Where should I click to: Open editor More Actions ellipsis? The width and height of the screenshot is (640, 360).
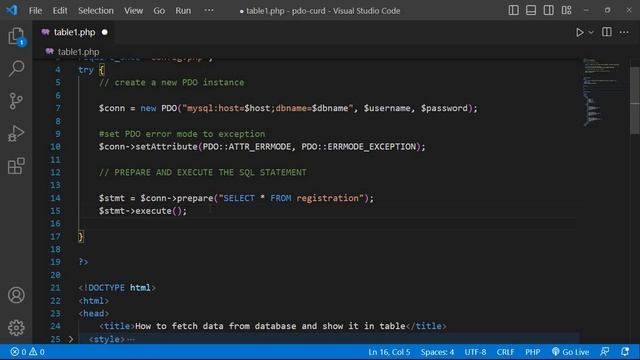pos(624,32)
